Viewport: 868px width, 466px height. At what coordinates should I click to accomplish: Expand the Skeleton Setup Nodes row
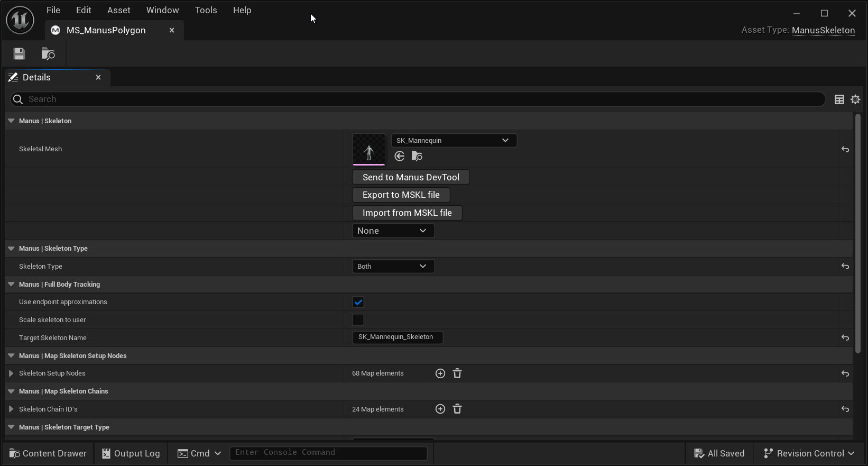(11, 373)
